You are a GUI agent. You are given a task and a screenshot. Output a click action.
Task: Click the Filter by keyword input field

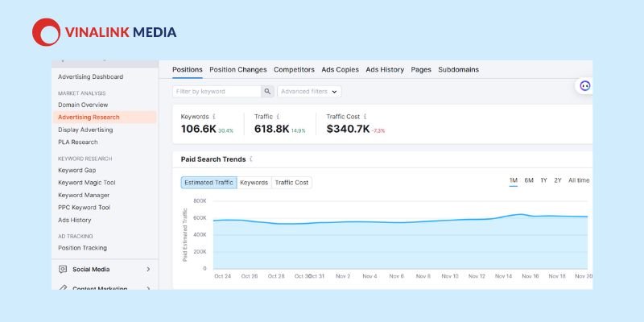(x=217, y=92)
